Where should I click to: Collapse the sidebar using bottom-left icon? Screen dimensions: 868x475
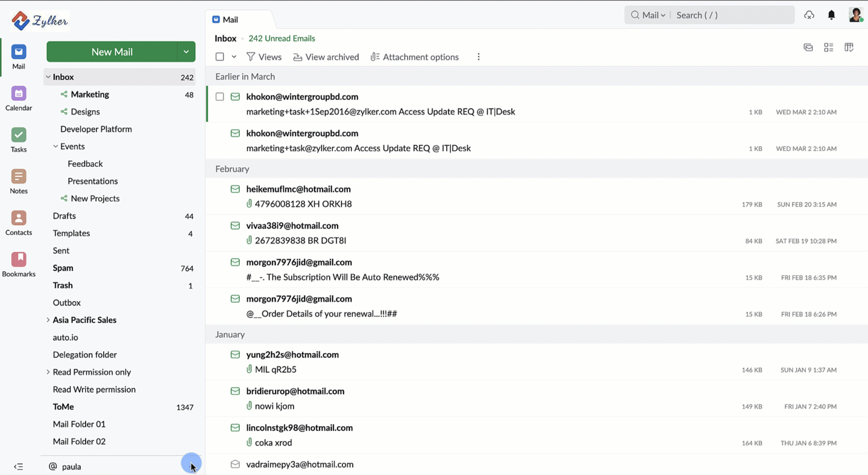(x=19, y=467)
